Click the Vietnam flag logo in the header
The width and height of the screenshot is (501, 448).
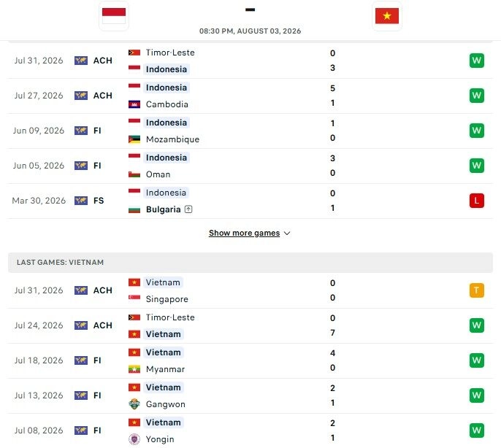387,15
